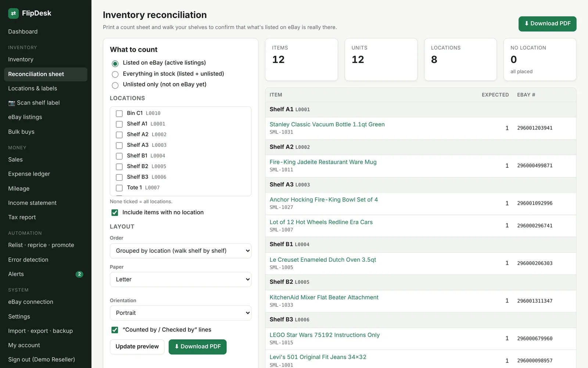Screen dimensions: 588x368
Task: Select Unlisted only radio option
Action: tap(115, 85)
